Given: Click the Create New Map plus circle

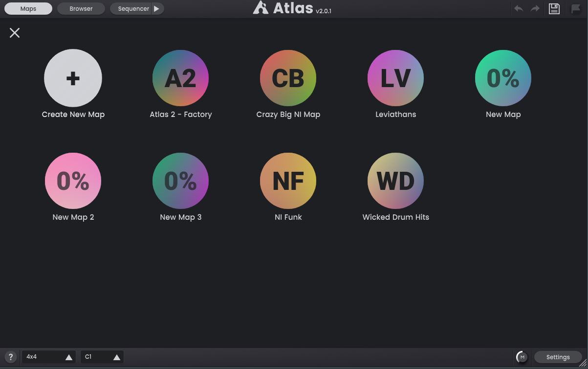Looking at the screenshot, I should (x=73, y=78).
